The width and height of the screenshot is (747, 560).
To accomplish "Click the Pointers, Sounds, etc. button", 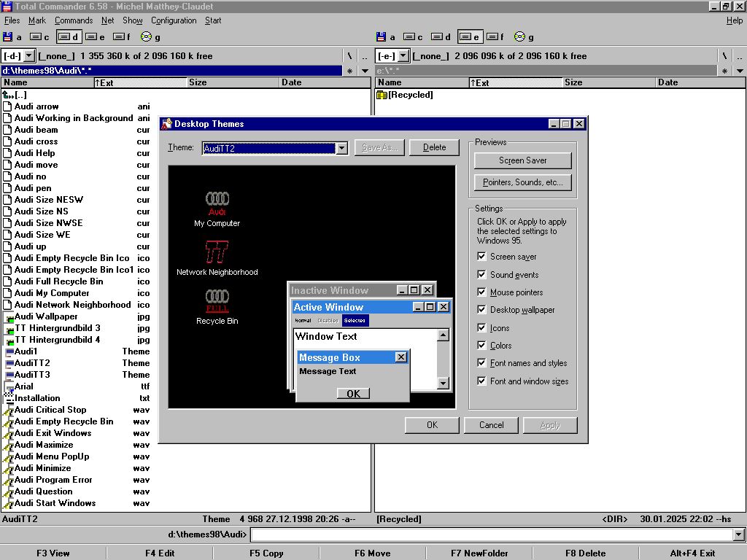I will [x=522, y=182].
